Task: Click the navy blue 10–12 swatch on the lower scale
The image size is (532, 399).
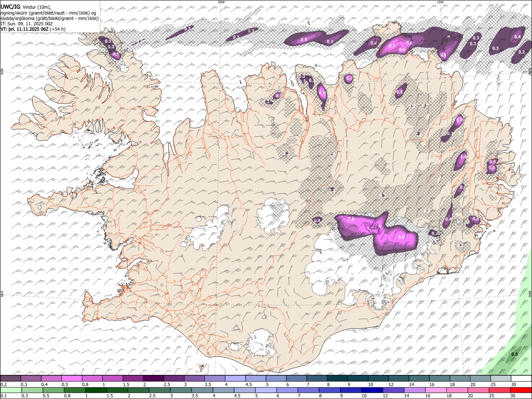Action: (x=372, y=390)
